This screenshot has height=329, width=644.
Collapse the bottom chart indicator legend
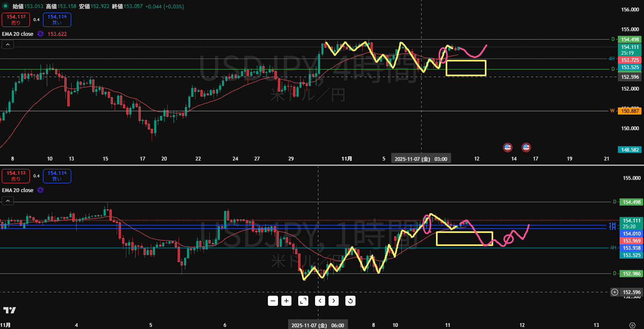click(7, 201)
